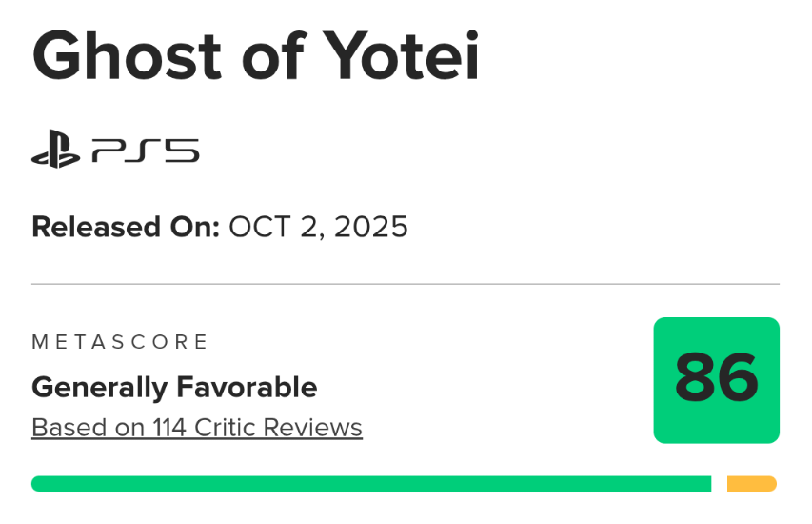Click the OCT 2, 2025 release date
This screenshot has width=812, height=524.
pos(318,227)
